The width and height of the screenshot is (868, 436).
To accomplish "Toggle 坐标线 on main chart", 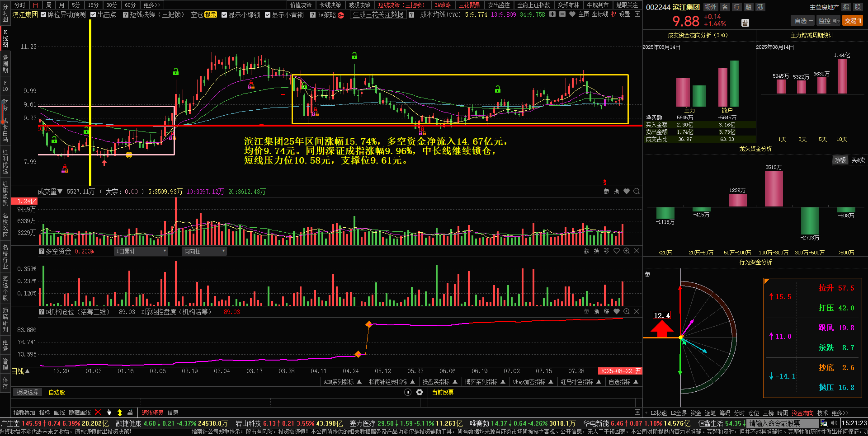I will coord(600,14).
